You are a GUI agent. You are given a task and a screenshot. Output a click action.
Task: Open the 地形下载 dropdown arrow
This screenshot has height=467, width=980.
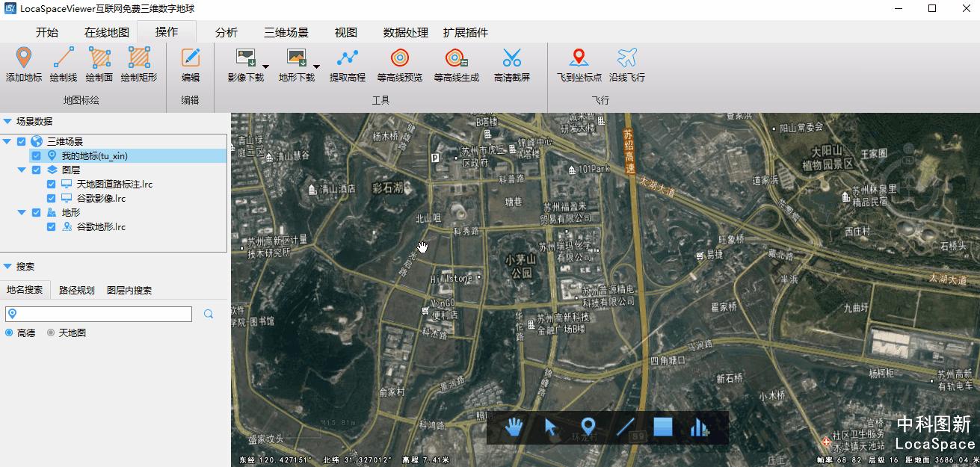[317, 67]
